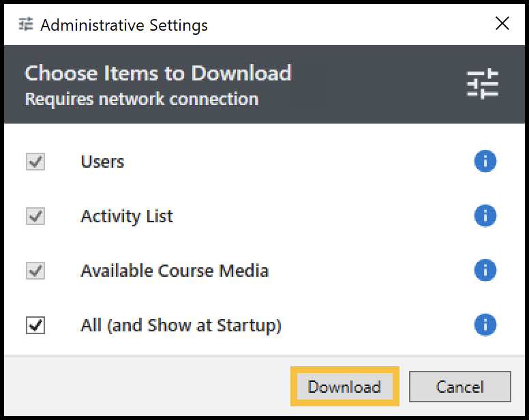Viewport: 529px width, 420px height.
Task: Click the sliders icon in the dark header
Action: click(483, 85)
